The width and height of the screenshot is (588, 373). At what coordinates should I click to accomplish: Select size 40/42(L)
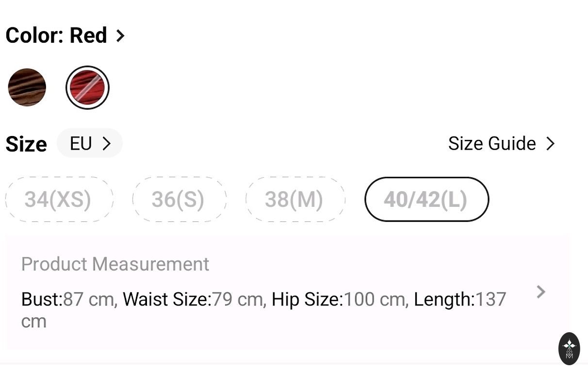pos(426,199)
